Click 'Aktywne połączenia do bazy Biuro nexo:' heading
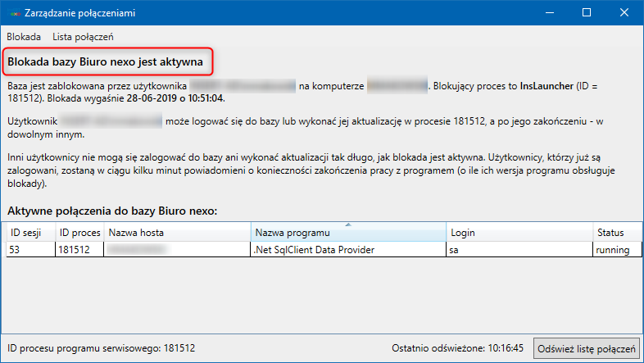The width and height of the screenshot is (644, 363). tap(112, 211)
